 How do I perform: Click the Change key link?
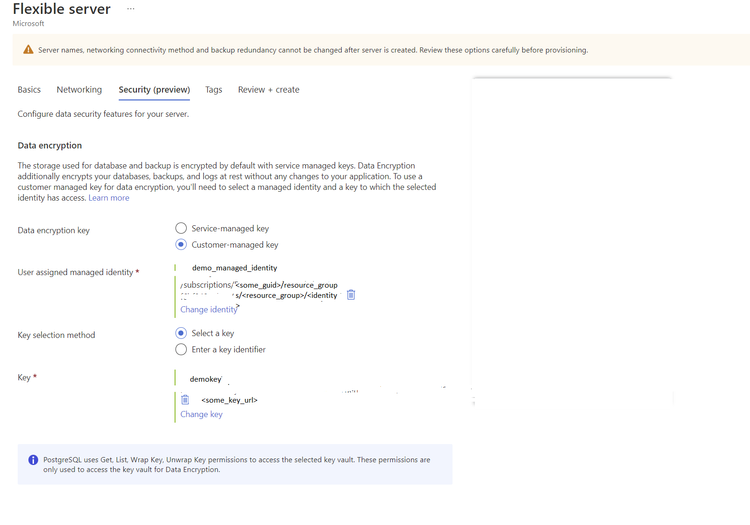coord(201,414)
